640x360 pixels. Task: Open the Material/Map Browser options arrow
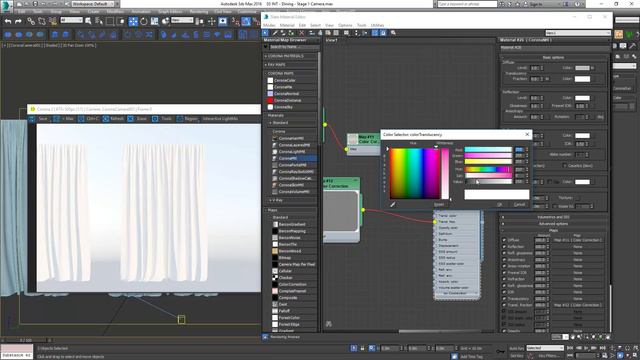(x=266, y=47)
